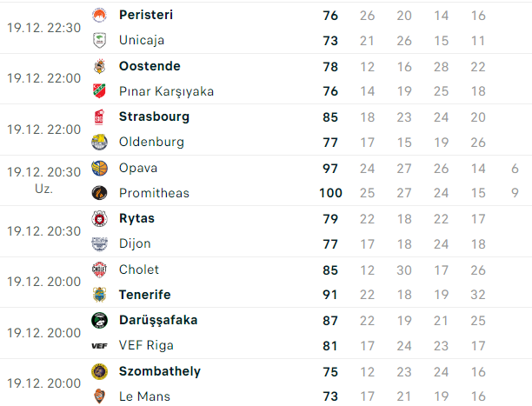Click Promitheas final score of 100
Viewport: 532px width, 406px height.
330,193
